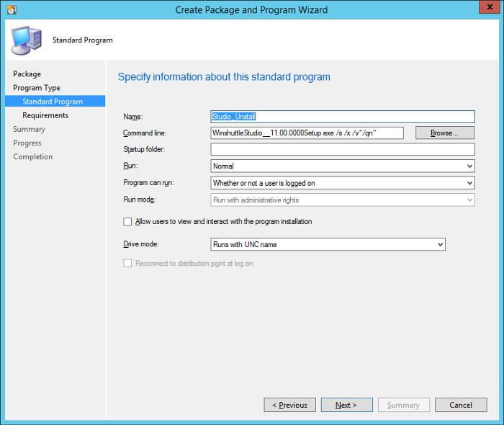Image resolution: width=504 pixels, height=425 pixels.
Task: Cancel the wizard
Action: click(x=461, y=405)
